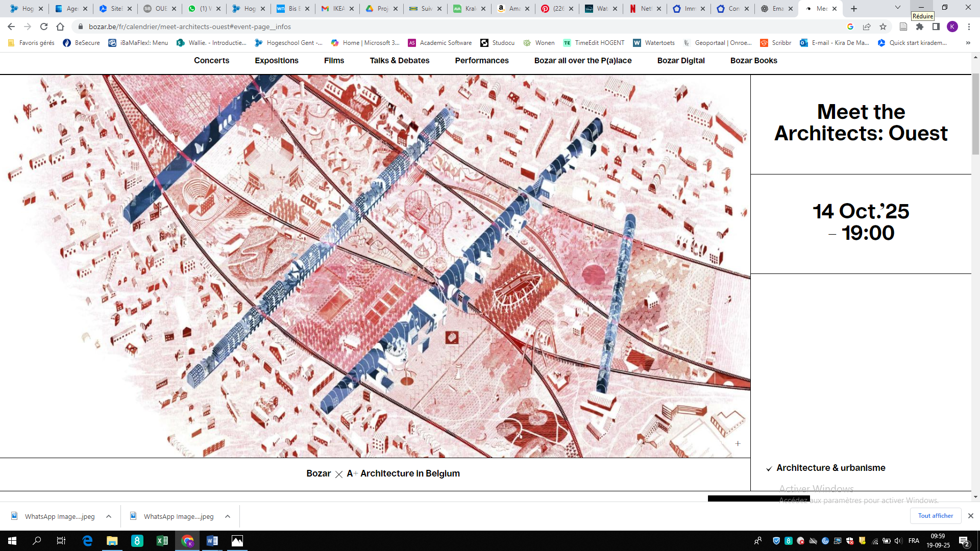
Task: Go to Talks & Debates section
Action: click(x=399, y=60)
